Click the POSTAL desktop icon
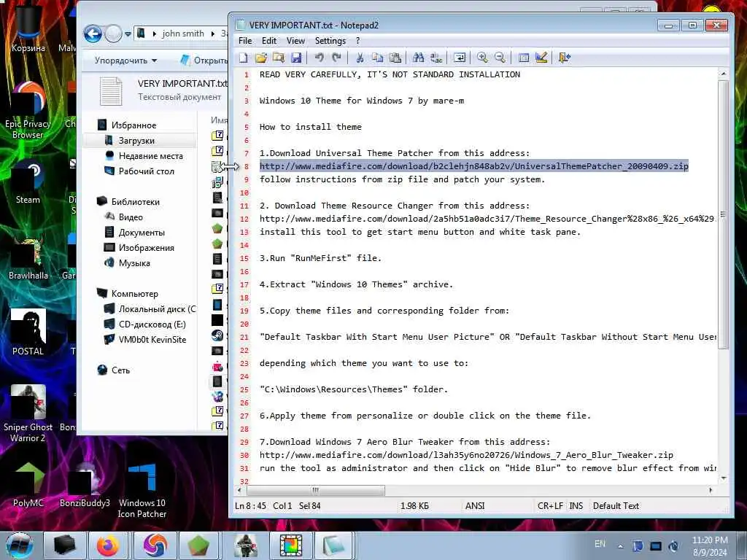 28,332
